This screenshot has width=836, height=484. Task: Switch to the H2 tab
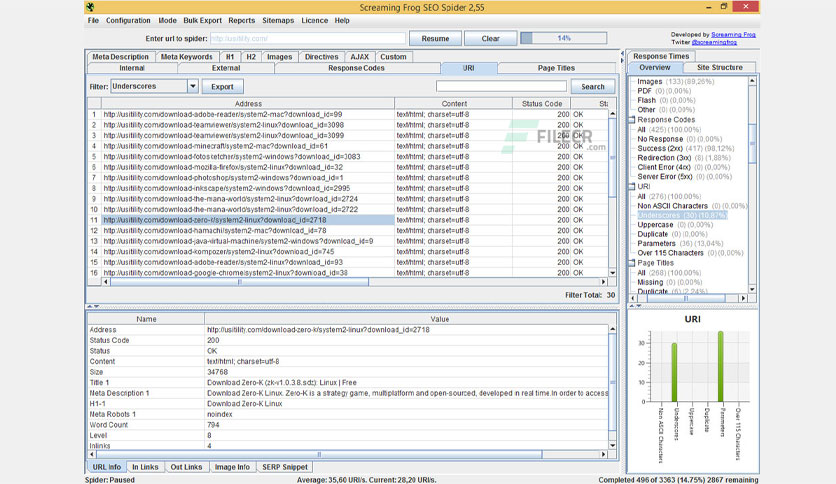click(x=251, y=57)
